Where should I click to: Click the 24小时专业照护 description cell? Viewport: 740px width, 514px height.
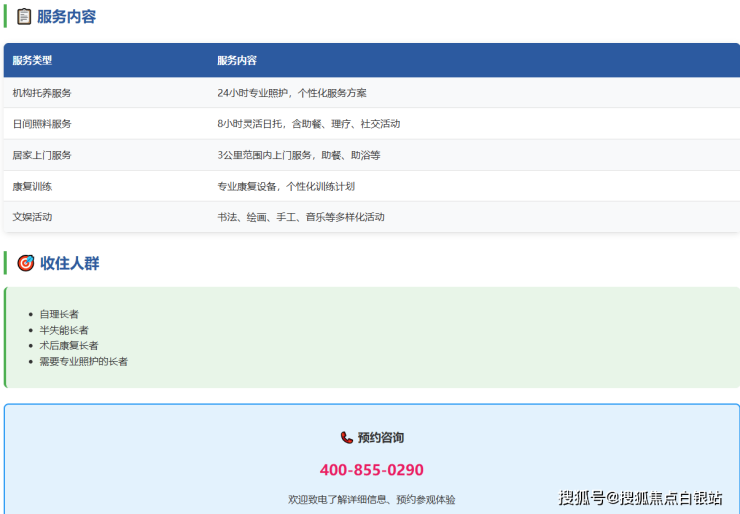(x=291, y=93)
